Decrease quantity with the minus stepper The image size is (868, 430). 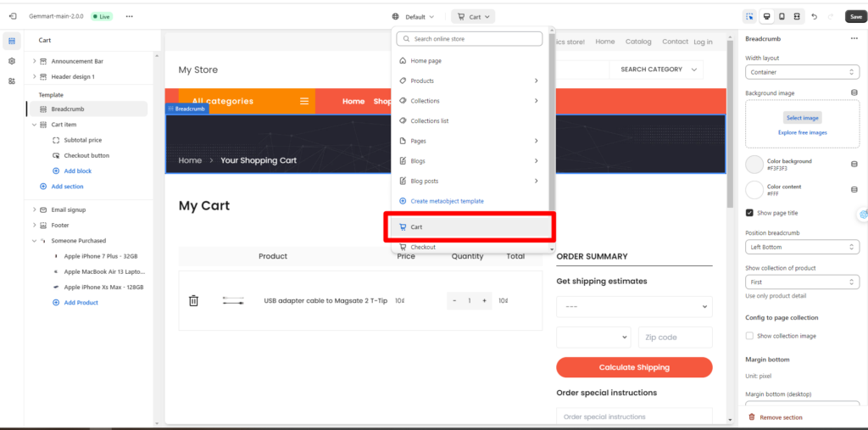[454, 301]
